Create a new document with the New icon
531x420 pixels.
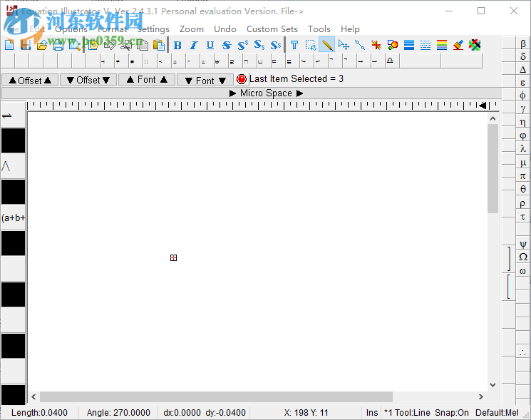9,45
